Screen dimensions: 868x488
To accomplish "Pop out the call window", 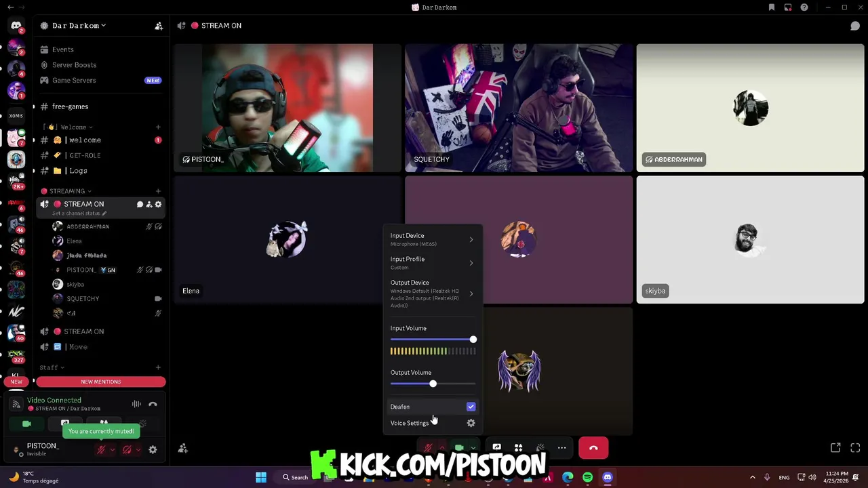I will click(x=835, y=448).
